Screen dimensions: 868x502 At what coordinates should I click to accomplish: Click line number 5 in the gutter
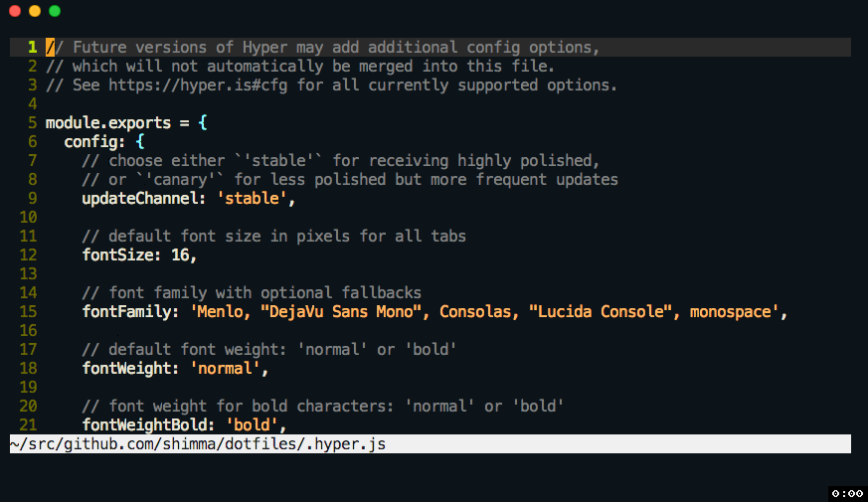pyautogui.click(x=33, y=123)
